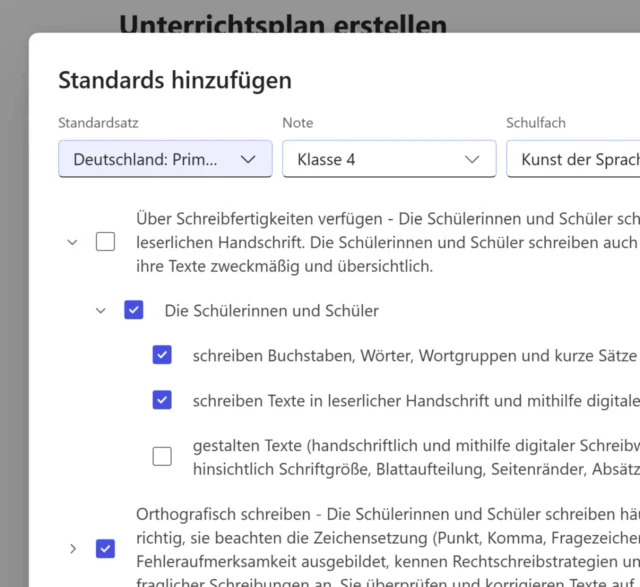Deselect the 'Orthografisch schreiben' checkbox

pyautogui.click(x=105, y=548)
